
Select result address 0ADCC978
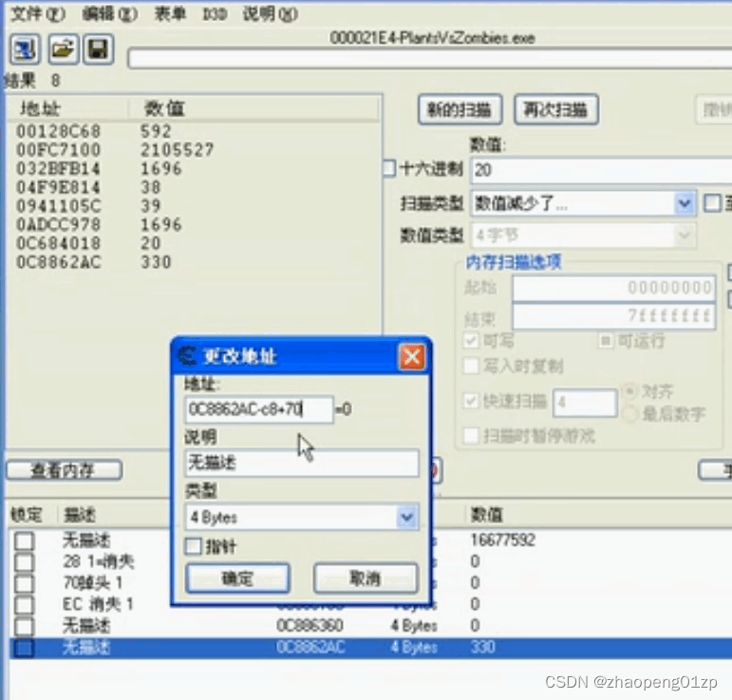point(58,224)
